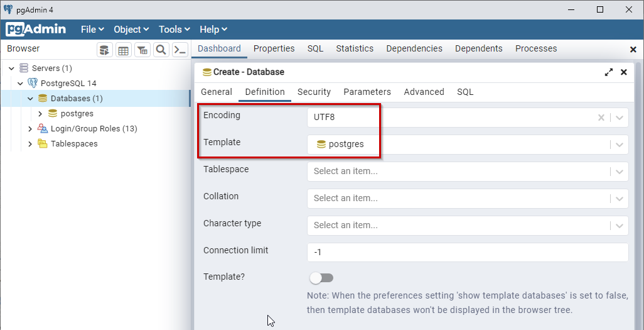This screenshot has height=330, width=644.
Task: Switch to the Statistics tab
Action: 355,48
